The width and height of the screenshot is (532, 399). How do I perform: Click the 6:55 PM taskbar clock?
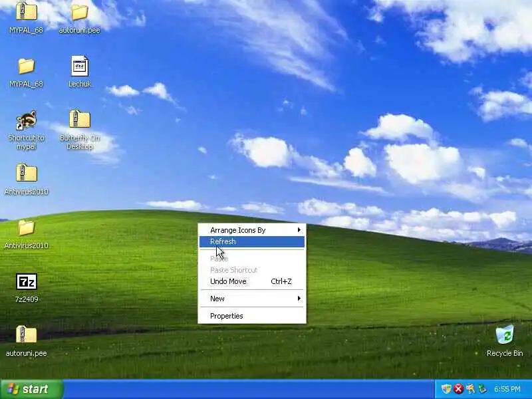[507, 389]
